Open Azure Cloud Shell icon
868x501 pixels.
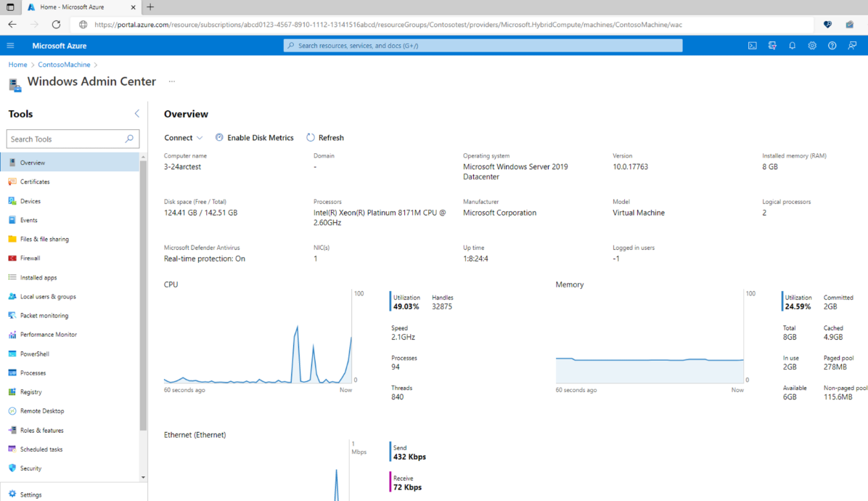(752, 46)
